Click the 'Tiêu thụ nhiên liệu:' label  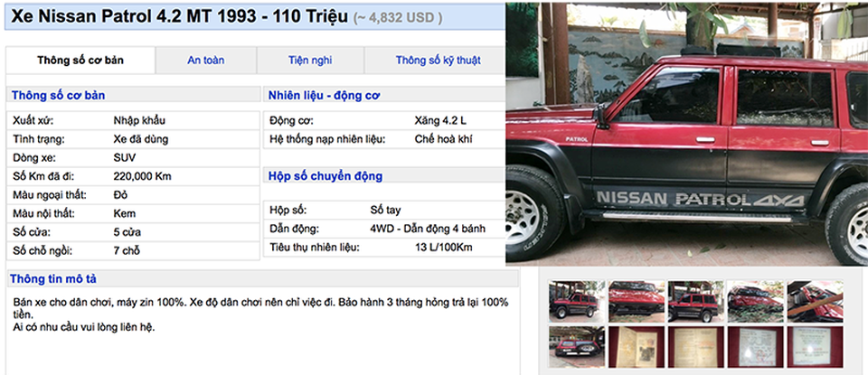click(x=315, y=248)
